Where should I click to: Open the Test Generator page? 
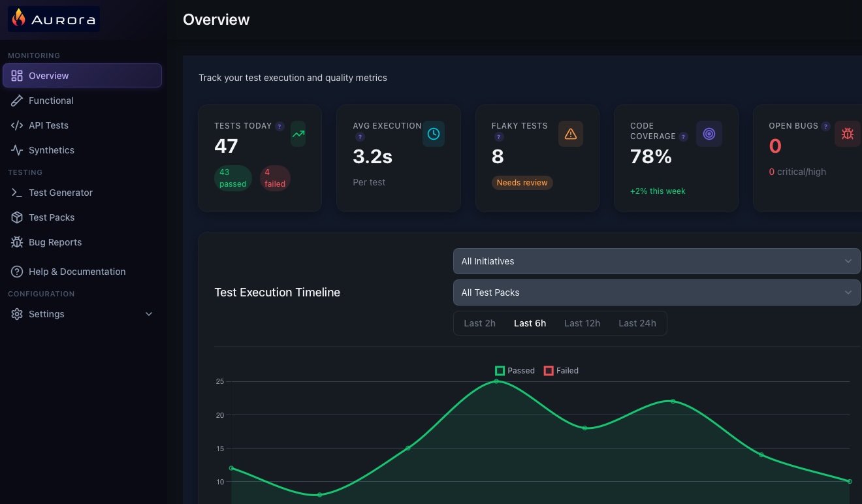click(82, 193)
